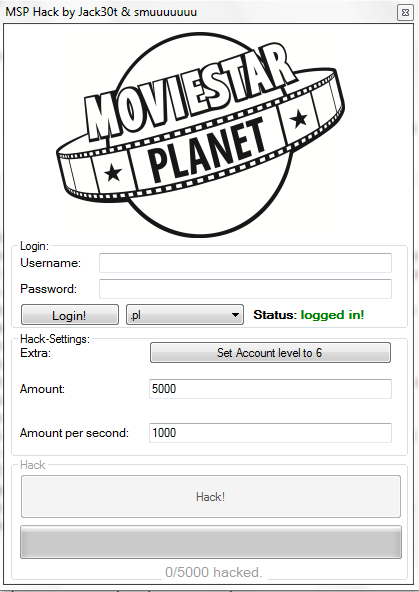Select the Amount per second field

270,433
